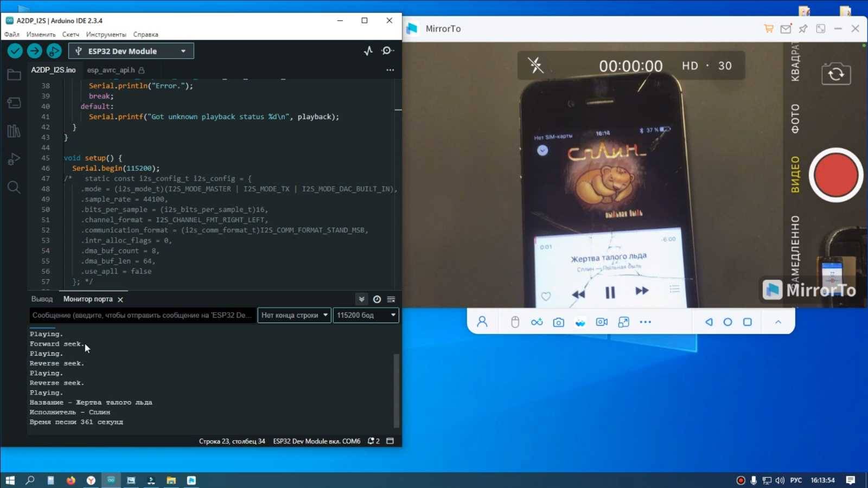Screen dimensions: 868x488
Task: Enable flash in the mirrored camera app
Action: point(535,65)
